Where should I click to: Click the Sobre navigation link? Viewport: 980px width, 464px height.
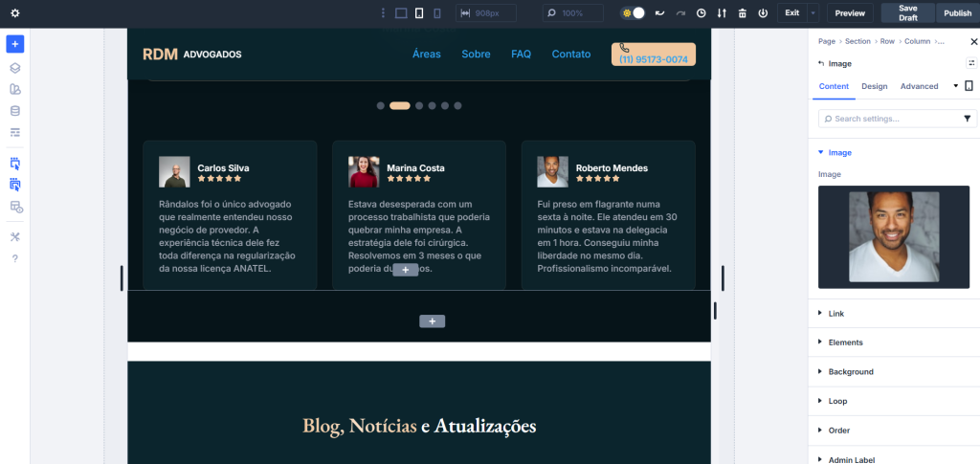pos(476,55)
